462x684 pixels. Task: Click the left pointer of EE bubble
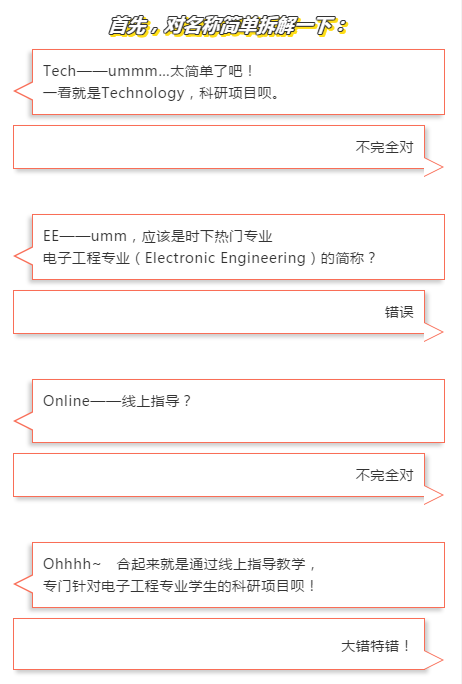(x=24, y=256)
